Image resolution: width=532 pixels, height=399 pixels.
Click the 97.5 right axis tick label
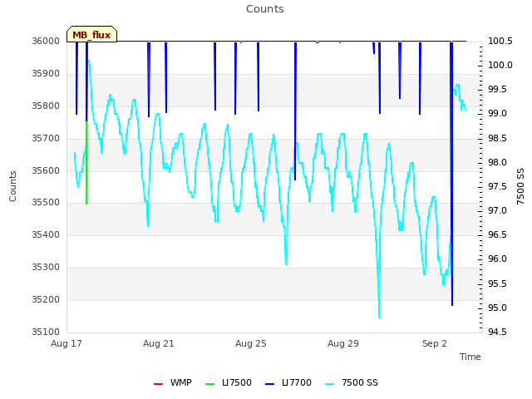497,186
